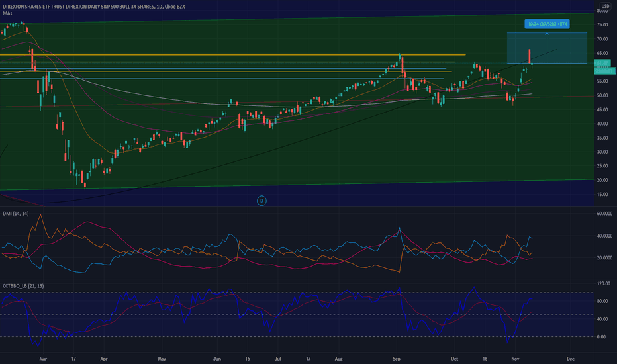This screenshot has height=364, width=617.
Task: Click the 50.00 price axis label
Action: (602, 95)
